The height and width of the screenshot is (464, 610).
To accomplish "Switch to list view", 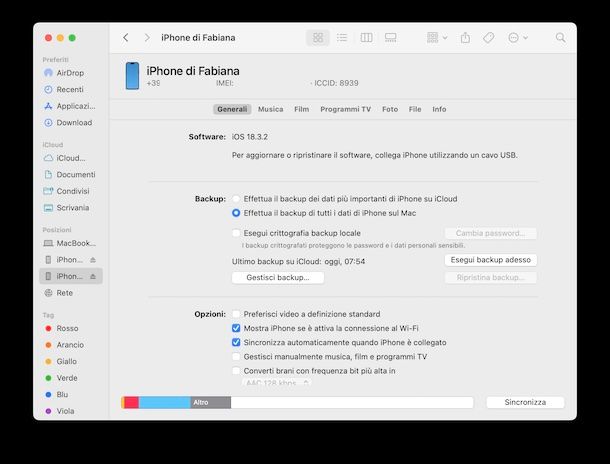I will 342,38.
